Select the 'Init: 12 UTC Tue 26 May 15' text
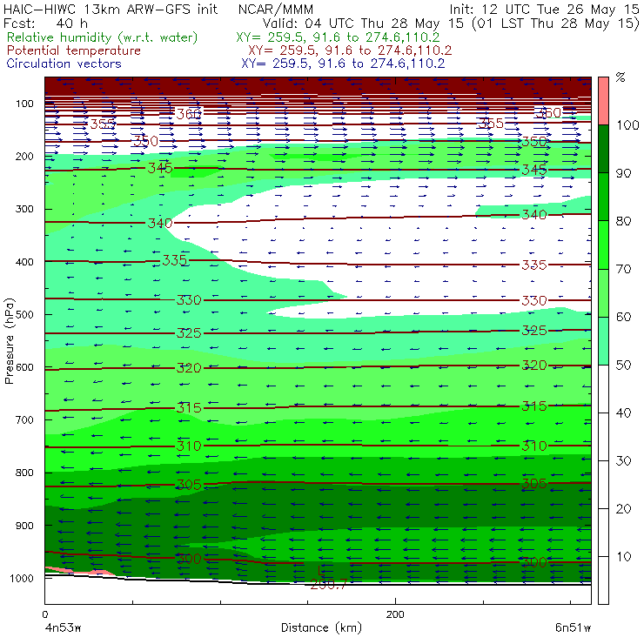Image resolution: width=644 pixels, height=644 pixels. [544, 9]
